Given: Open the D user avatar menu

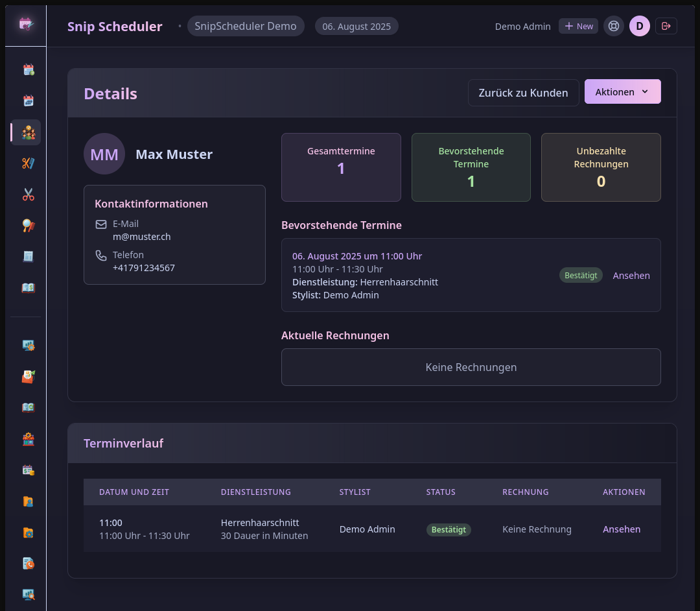Looking at the screenshot, I should [639, 26].
